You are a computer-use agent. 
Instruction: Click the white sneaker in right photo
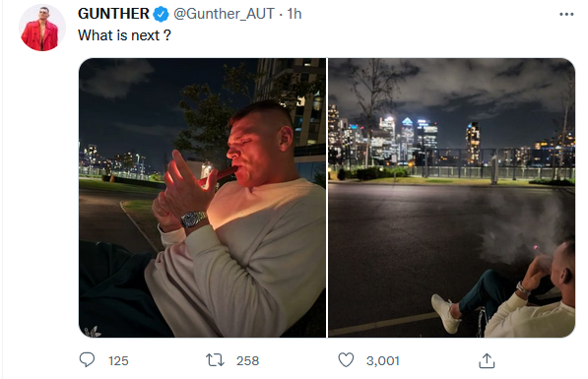(x=446, y=313)
